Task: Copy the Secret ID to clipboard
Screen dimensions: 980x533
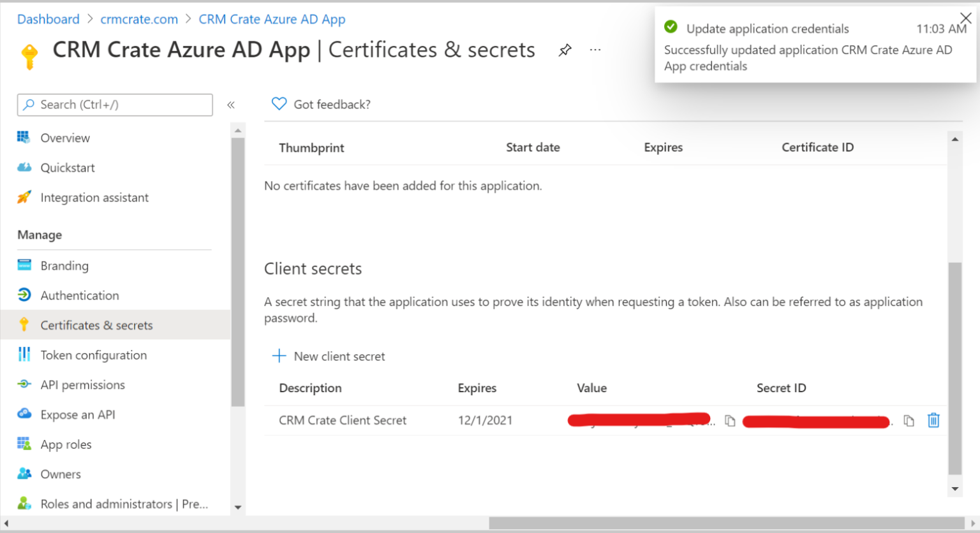Action: [x=909, y=421]
